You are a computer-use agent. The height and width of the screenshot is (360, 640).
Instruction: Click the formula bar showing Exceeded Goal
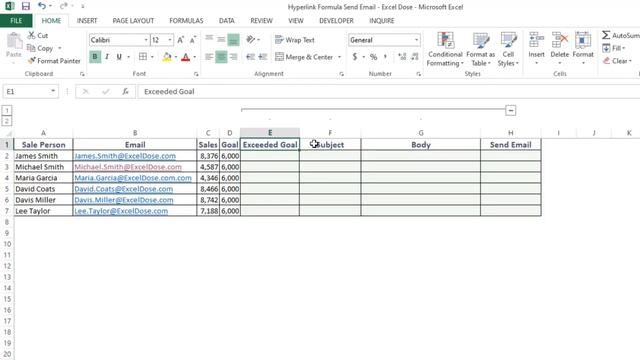(388, 91)
